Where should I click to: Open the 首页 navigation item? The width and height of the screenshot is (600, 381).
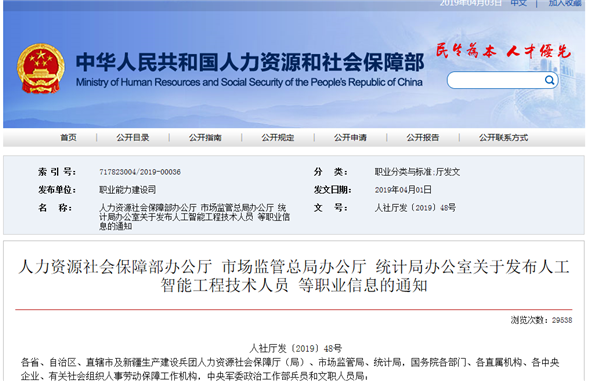(x=68, y=138)
